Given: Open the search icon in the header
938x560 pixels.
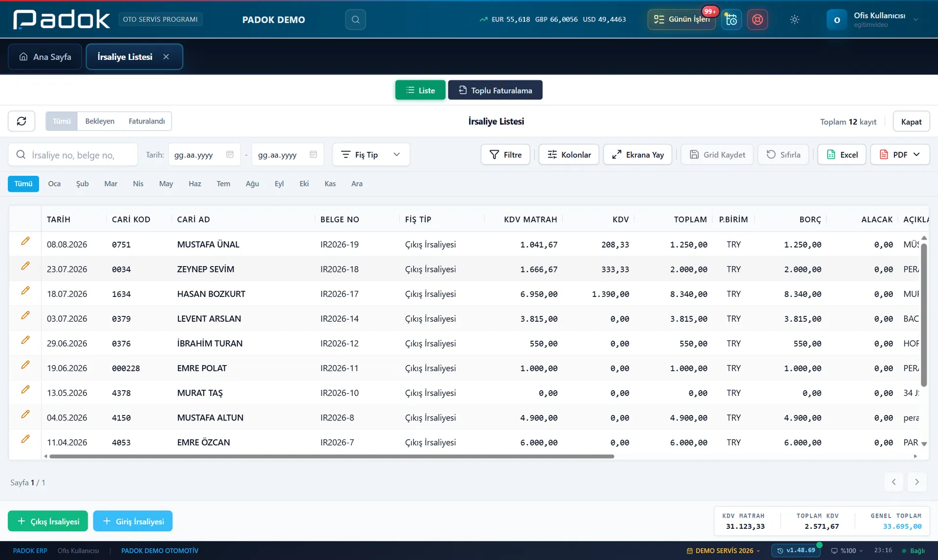Looking at the screenshot, I should [x=355, y=20].
